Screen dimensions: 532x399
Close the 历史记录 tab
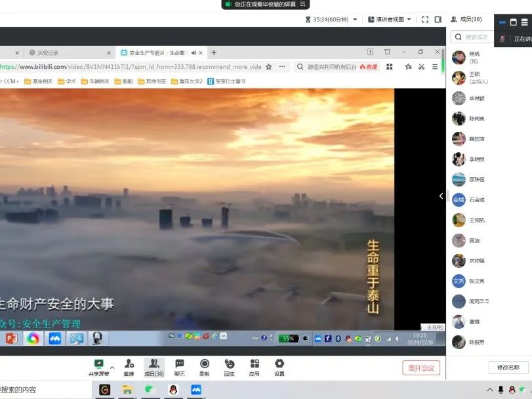tap(109, 52)
